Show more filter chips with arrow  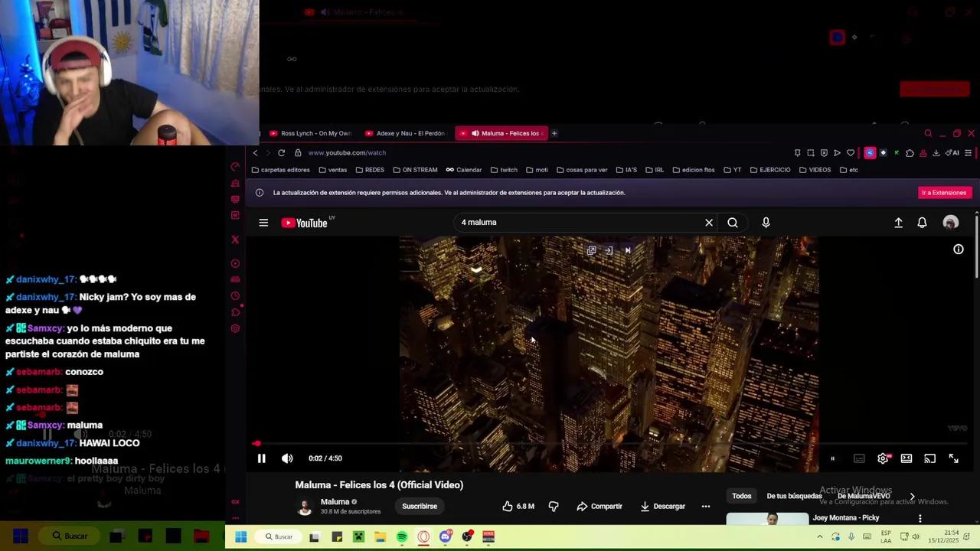(x=912, y=496)
